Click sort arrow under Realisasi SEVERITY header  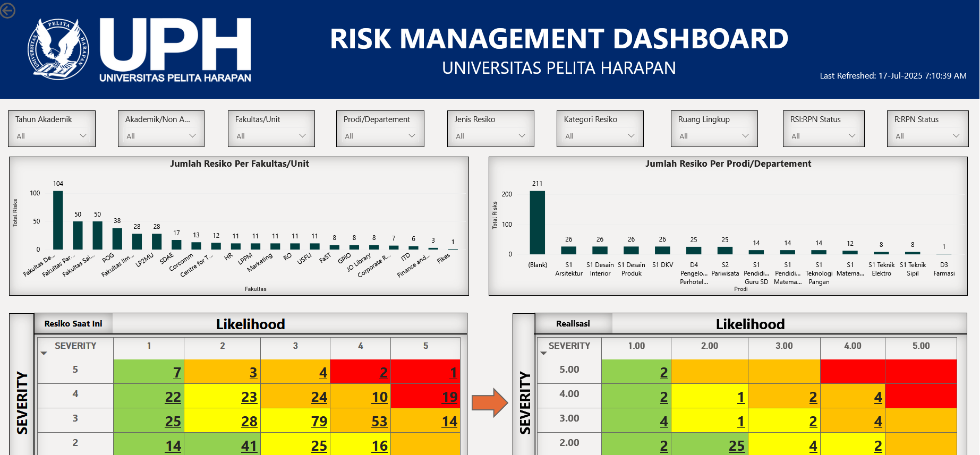[543, 353]
